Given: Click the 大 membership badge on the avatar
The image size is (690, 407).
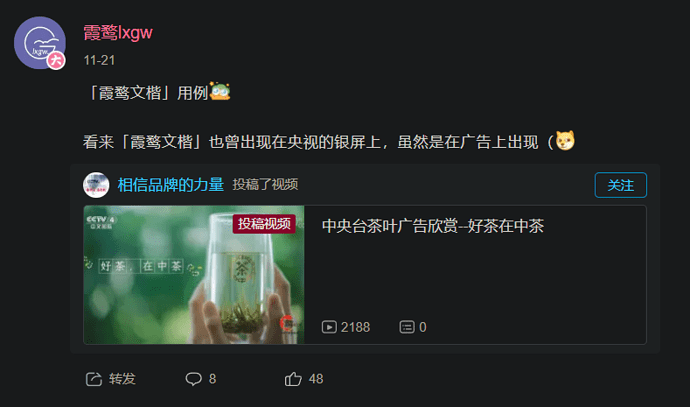Looking at the screenshot, I should (x=56, y=60).
